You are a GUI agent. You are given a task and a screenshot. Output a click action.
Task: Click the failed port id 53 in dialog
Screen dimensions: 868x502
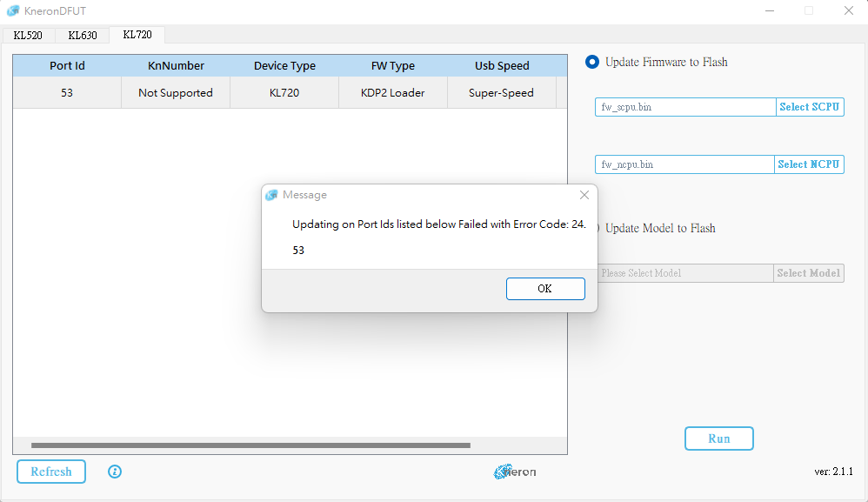(298, 251)
